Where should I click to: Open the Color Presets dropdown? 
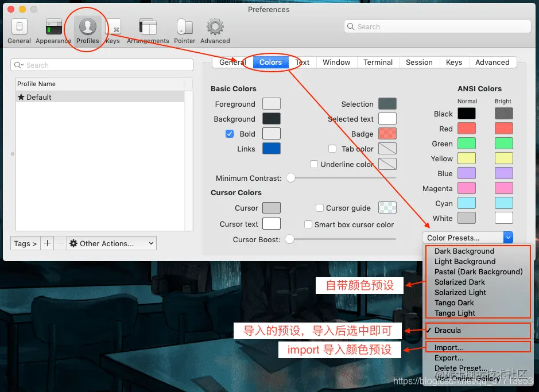467,238
